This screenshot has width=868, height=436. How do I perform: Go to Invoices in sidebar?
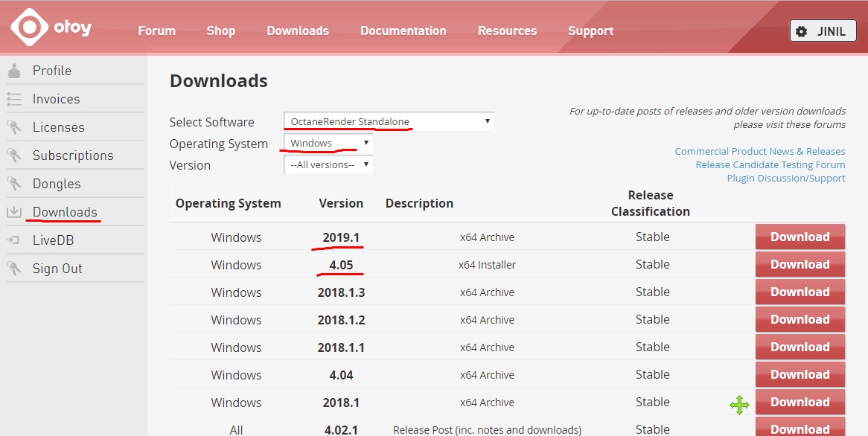(x=56, y=99)
